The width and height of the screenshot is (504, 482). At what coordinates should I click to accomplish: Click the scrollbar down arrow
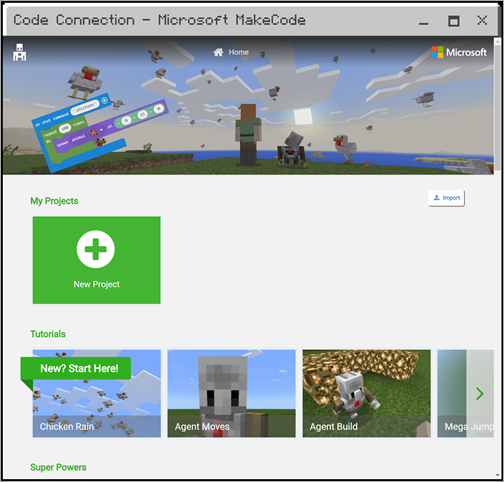[498, 475]
